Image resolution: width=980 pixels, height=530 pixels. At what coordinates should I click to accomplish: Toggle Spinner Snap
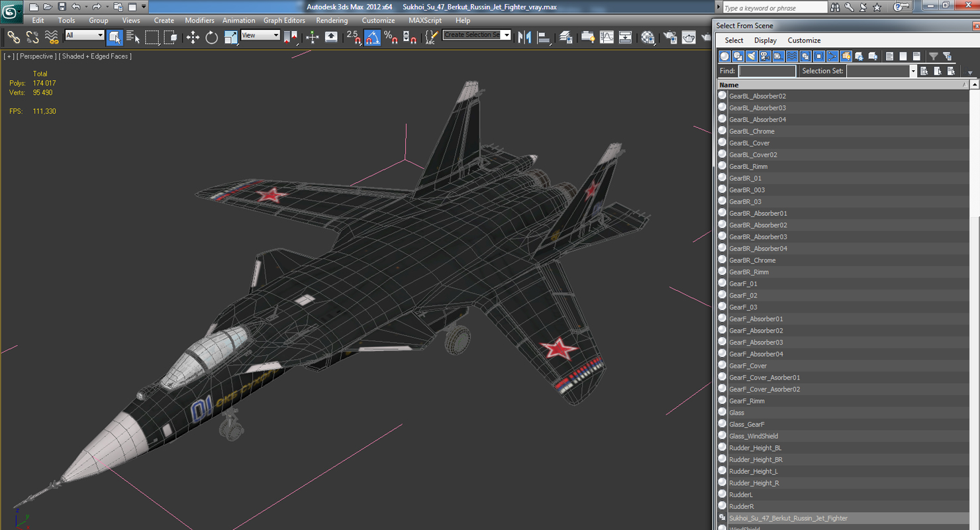[410, 37]
